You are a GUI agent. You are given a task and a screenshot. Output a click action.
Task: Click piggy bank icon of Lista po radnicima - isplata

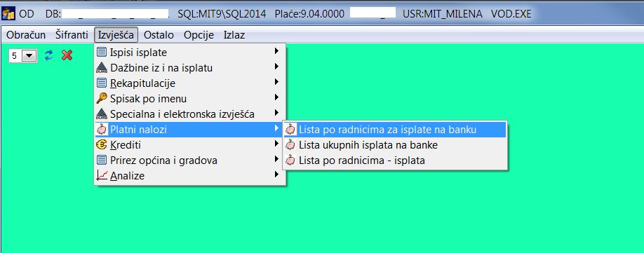[290, 160]
